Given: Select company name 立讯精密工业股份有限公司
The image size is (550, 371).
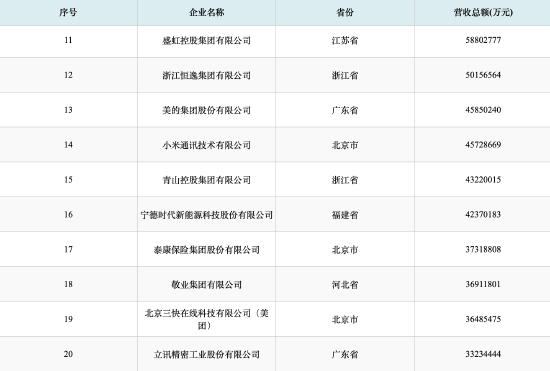Looking at the screenshot, I should tap(207, 355).
